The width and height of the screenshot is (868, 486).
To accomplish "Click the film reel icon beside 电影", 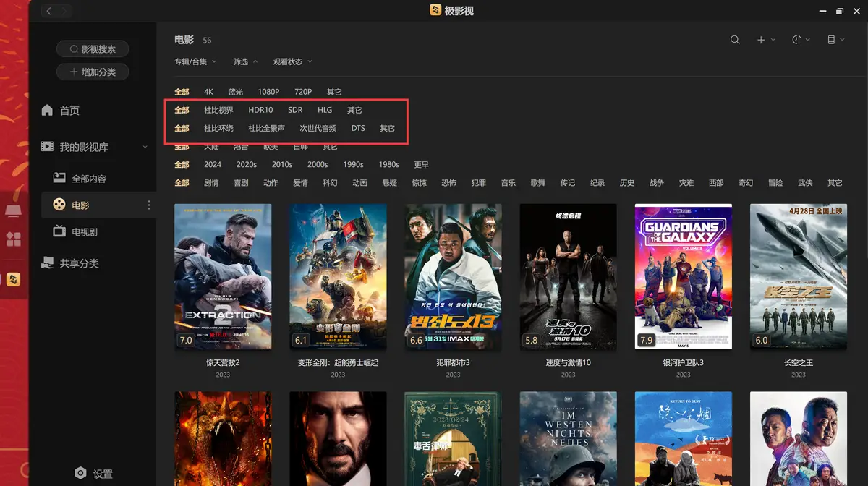I will 59,205.
